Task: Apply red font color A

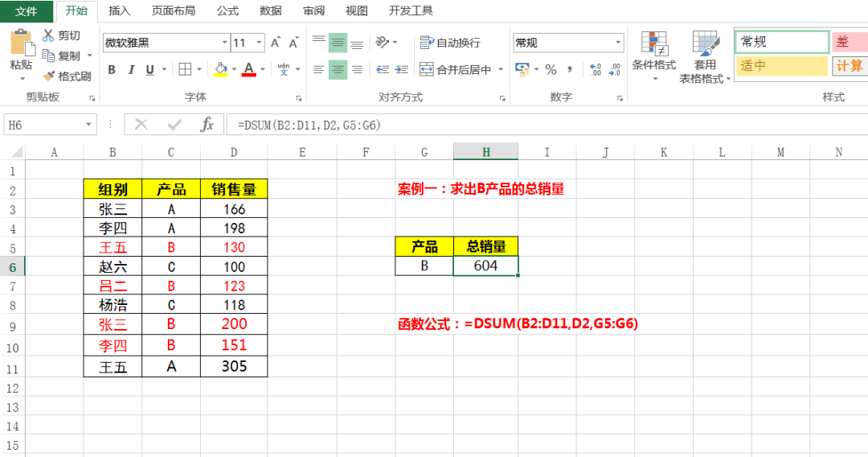Action: pyautogui.click(x=248, y=69)
